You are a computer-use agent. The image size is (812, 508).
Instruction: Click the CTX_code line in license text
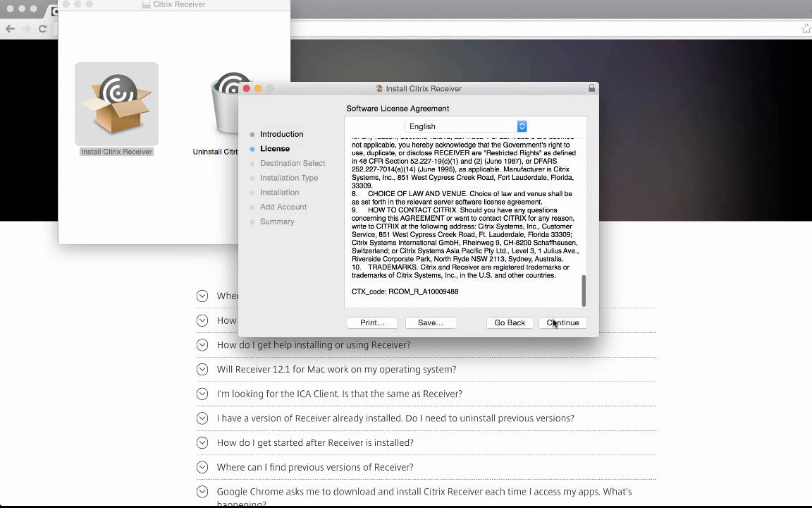[405, 291]
